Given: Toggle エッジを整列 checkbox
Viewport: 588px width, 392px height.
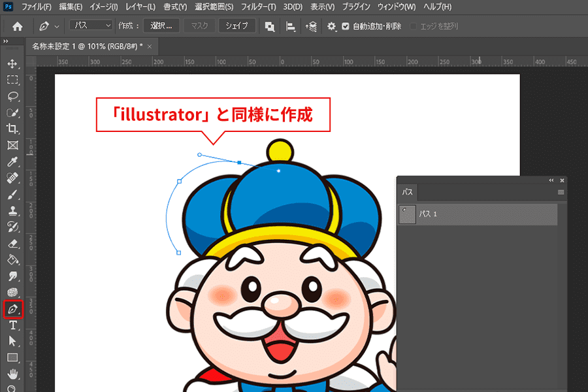Looking at the screenshot, I should pyautogui.click(x=414, y=26).
